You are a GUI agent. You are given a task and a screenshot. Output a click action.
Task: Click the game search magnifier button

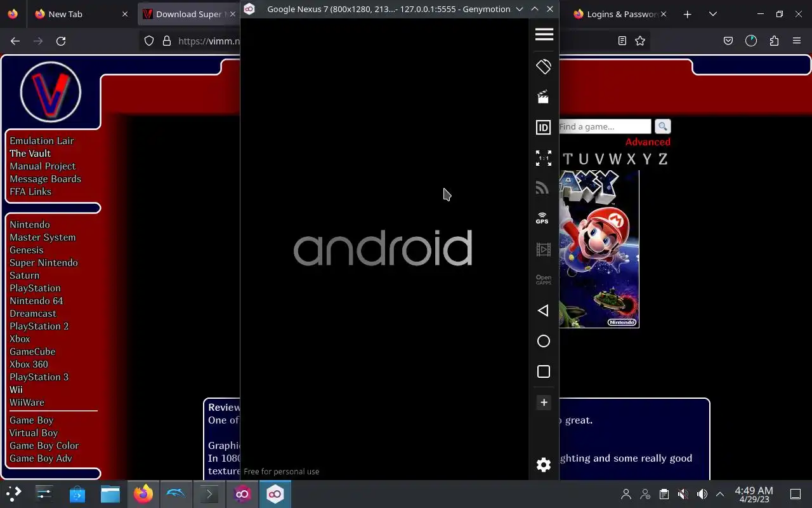pos(662,126)
